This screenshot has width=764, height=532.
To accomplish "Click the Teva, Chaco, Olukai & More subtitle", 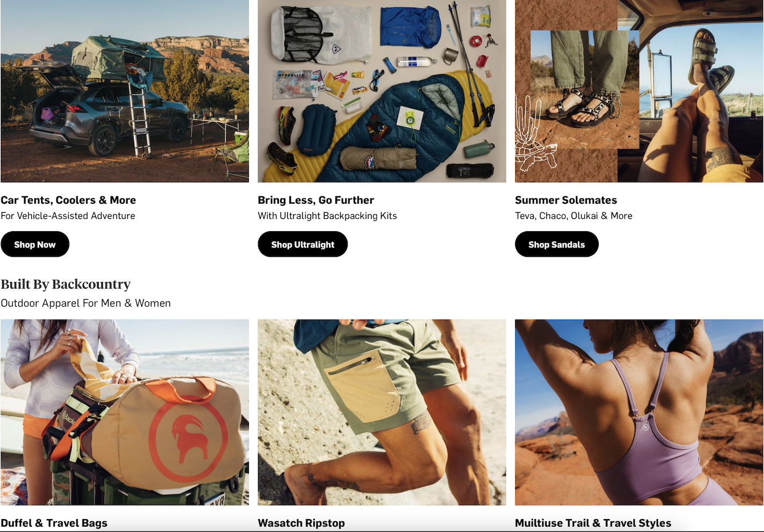I will 574,216.
